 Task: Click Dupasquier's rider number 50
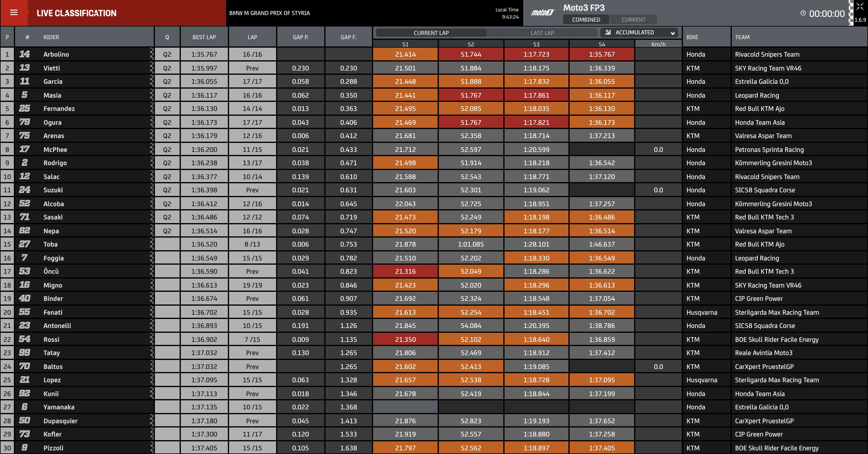pos(25,421)
